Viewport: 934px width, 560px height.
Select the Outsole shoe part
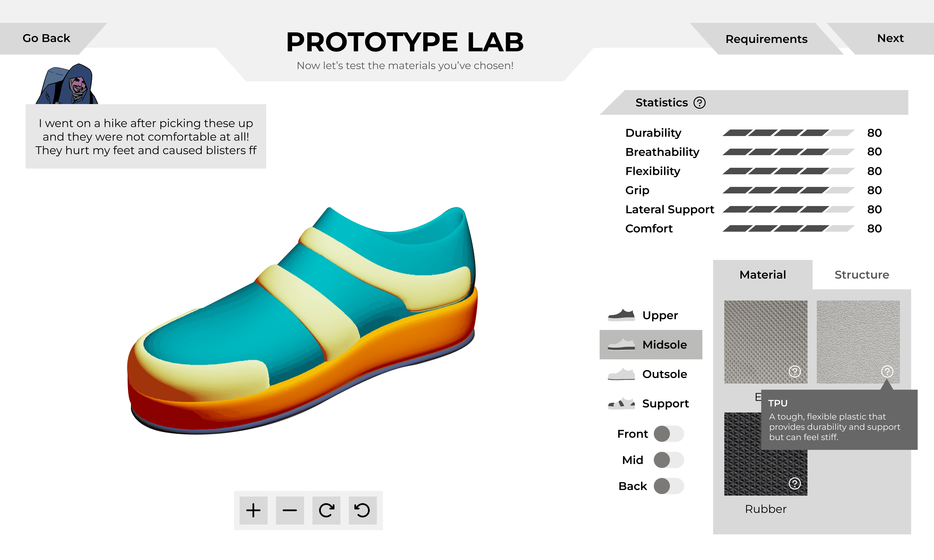coord(651,374)
